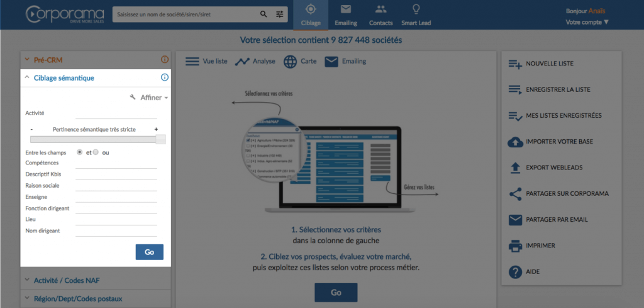This screenshot has height=308, width=644.
Task: Select the 'et' radio button
Action: tap(80, 152)
